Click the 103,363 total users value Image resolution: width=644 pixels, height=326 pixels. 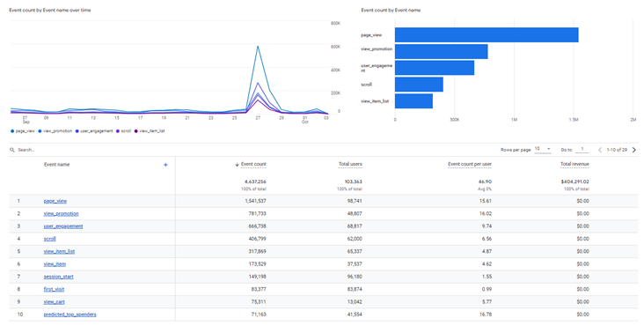coord(353,182)
